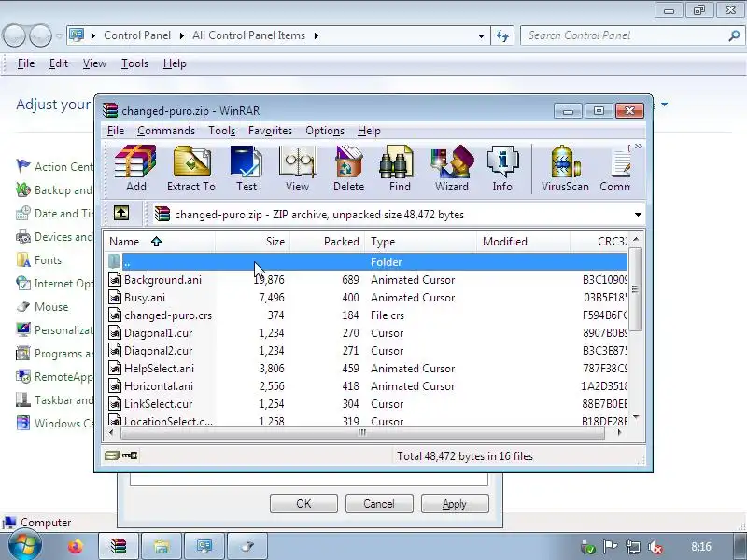
Task: Refresh the Control Panel address bar
Action: [x=502, y=35]
